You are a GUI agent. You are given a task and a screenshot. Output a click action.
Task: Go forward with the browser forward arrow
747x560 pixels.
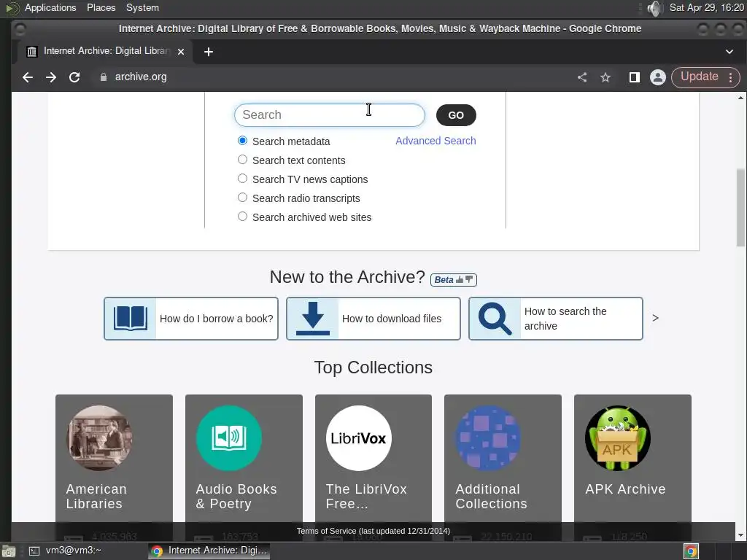[51, 77]
